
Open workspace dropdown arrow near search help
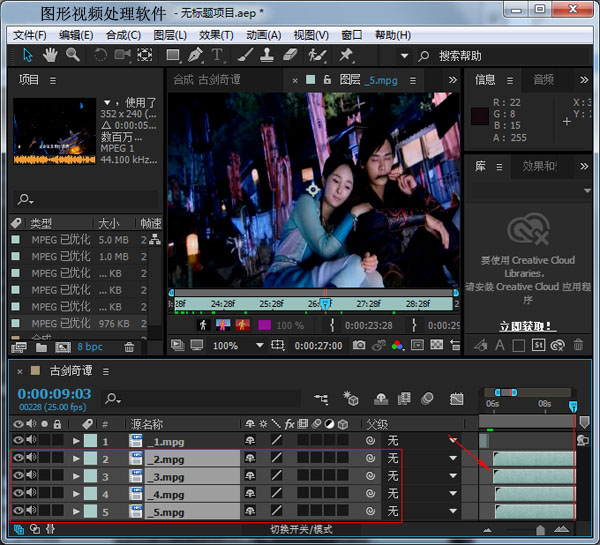pyautogui.click(x=404, y=56)
